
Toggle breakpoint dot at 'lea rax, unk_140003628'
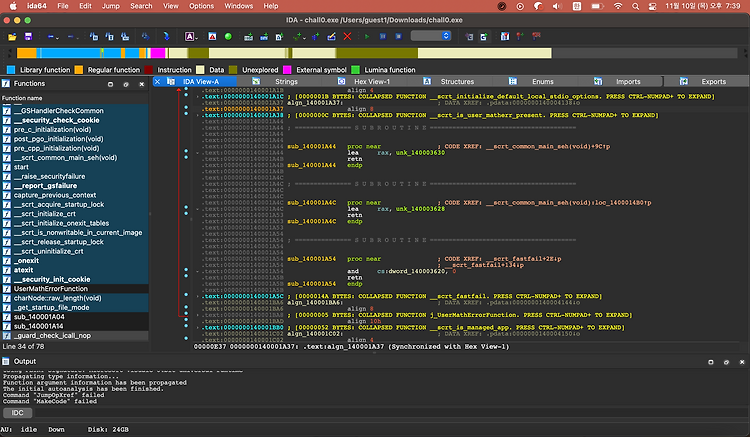pos(186,208)
